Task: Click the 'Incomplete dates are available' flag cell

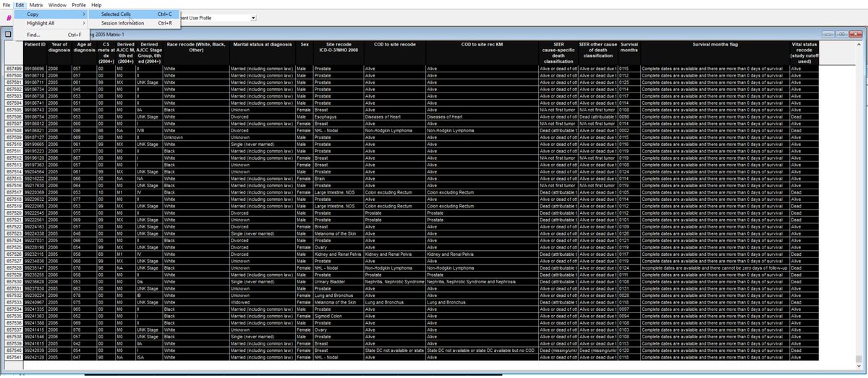Action: [715, 268]
